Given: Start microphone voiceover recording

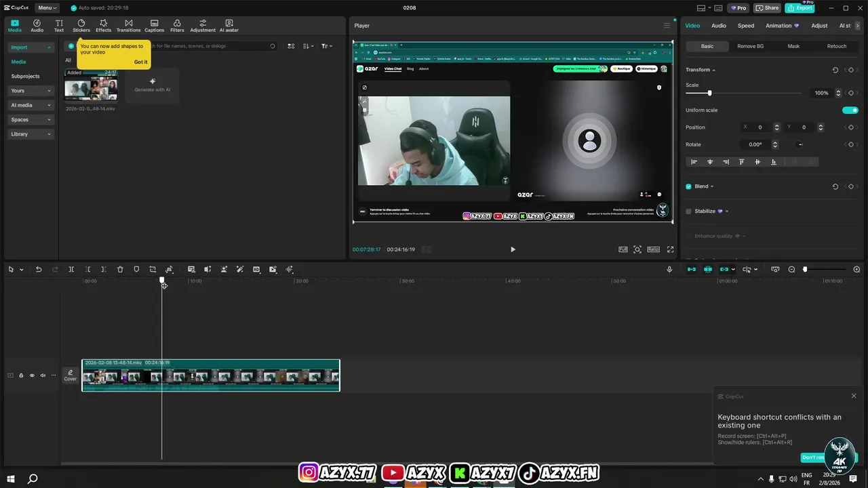Looking at the screenshot, I should (669, 269).
